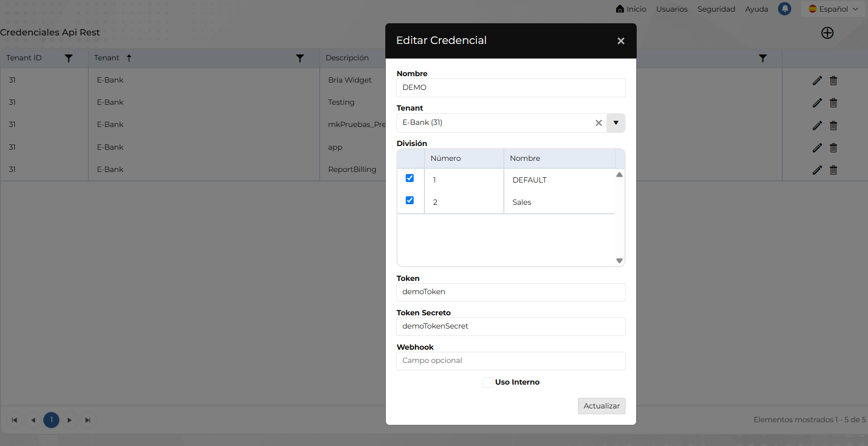The image size is (868, 446).
Task: Click the app description cell
Action: [335, 147]
